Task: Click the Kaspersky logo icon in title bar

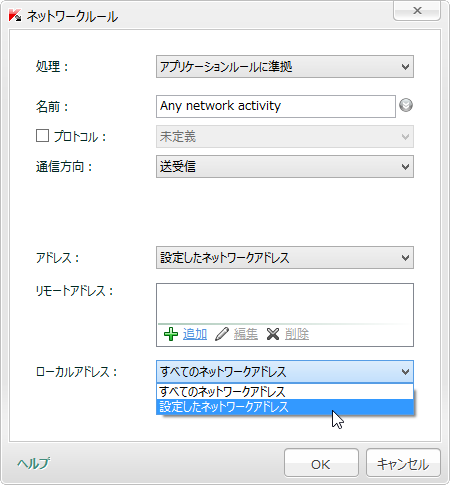Action: pyautogui.click(x=15, y=16)
